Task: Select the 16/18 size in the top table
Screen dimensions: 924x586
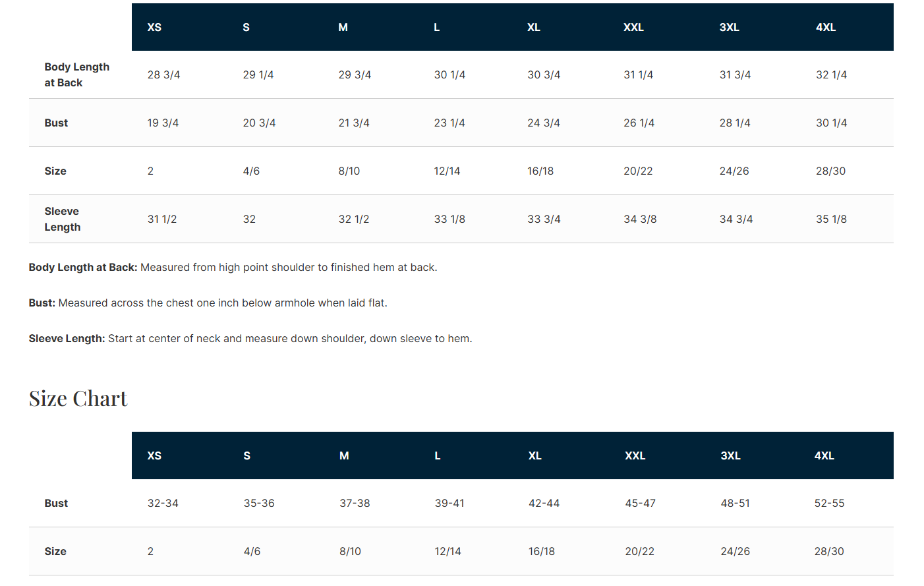Action: 540,171
